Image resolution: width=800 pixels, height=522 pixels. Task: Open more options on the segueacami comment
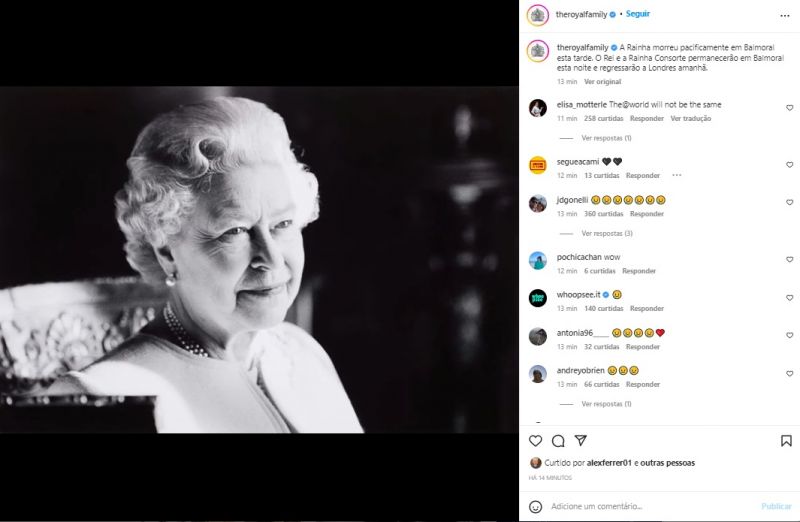point(677,175)
